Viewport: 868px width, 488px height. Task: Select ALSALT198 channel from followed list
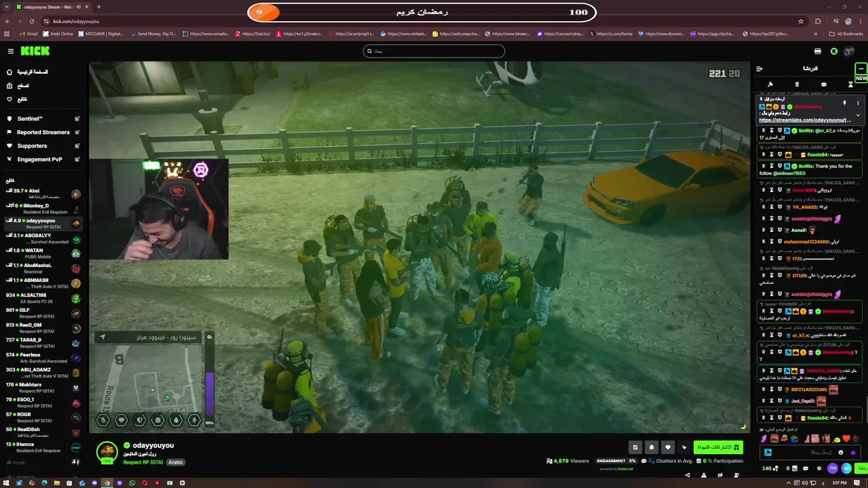(x=43, y=298)
